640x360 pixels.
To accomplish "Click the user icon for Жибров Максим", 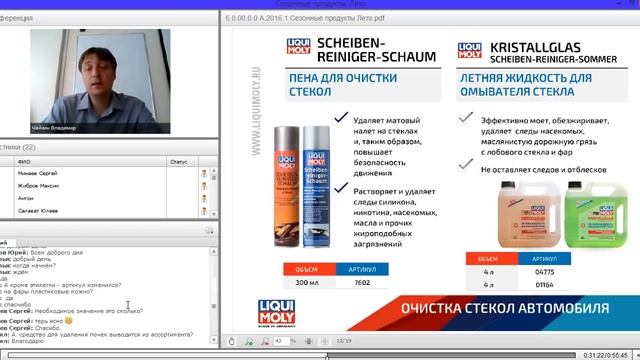I will point(204,186).
